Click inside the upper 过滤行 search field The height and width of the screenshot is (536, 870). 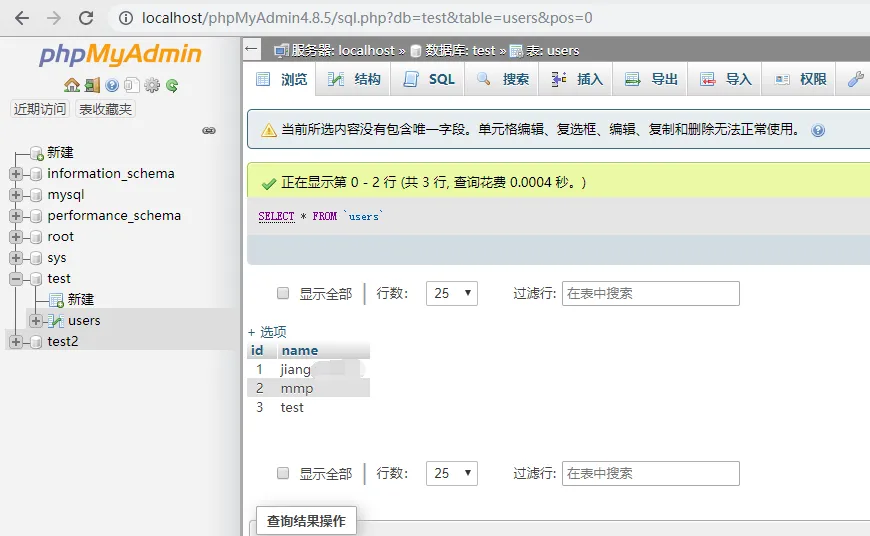[650, 294]
